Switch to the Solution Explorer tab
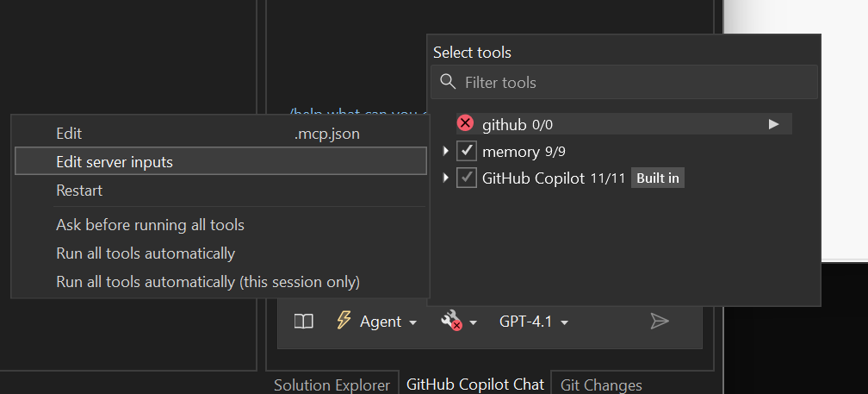The image size is (868, 394). (332, 385)
